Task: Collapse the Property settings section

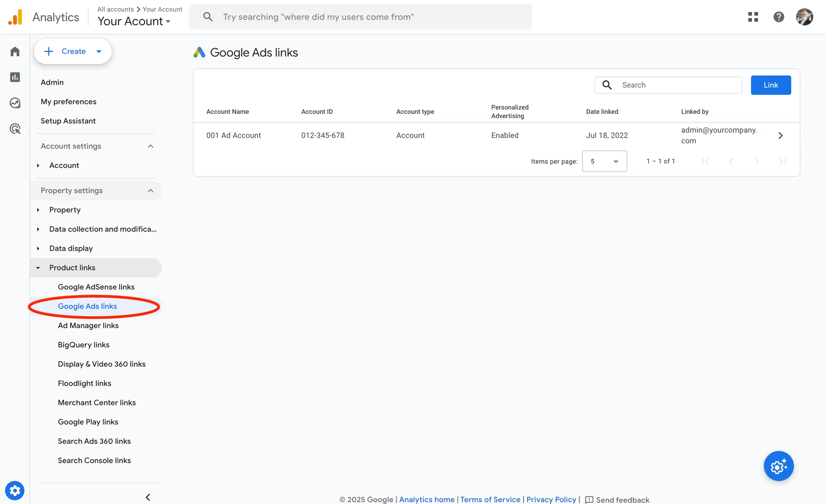Action: 151,190
